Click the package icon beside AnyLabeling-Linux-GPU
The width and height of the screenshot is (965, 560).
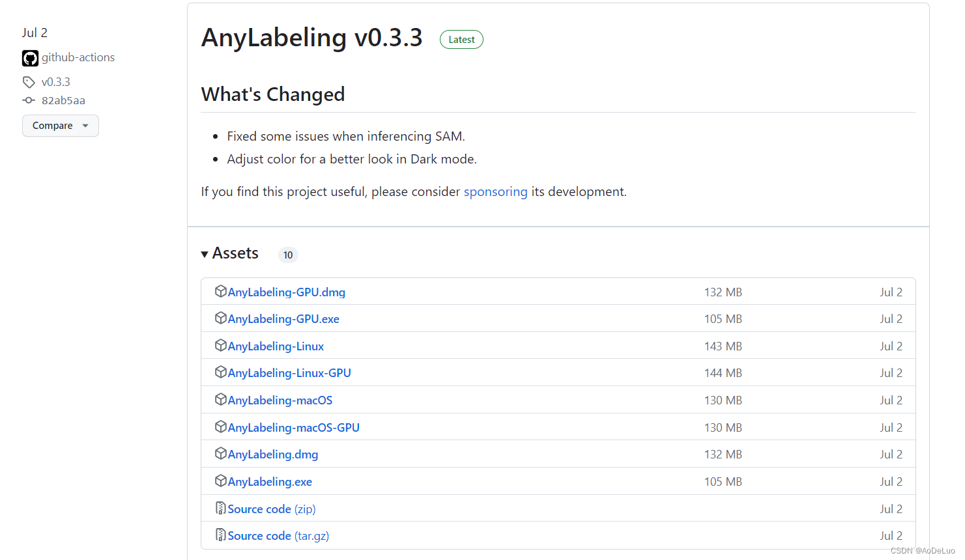[221, 372]
